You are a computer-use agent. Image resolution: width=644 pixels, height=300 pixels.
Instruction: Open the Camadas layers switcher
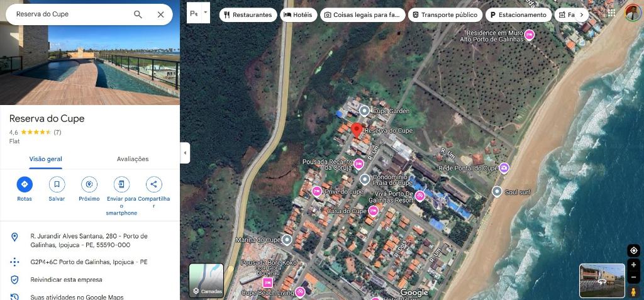point(206,281)
